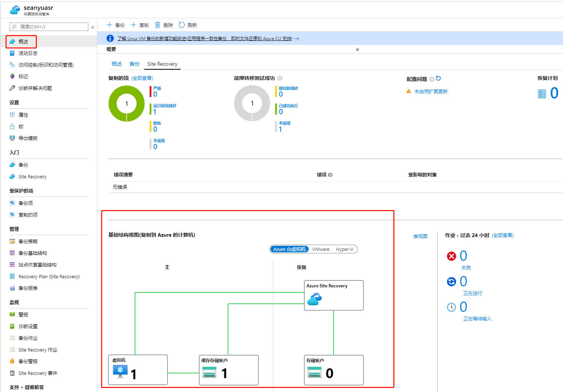Select the Site Recovery tab

click(162, 64)
